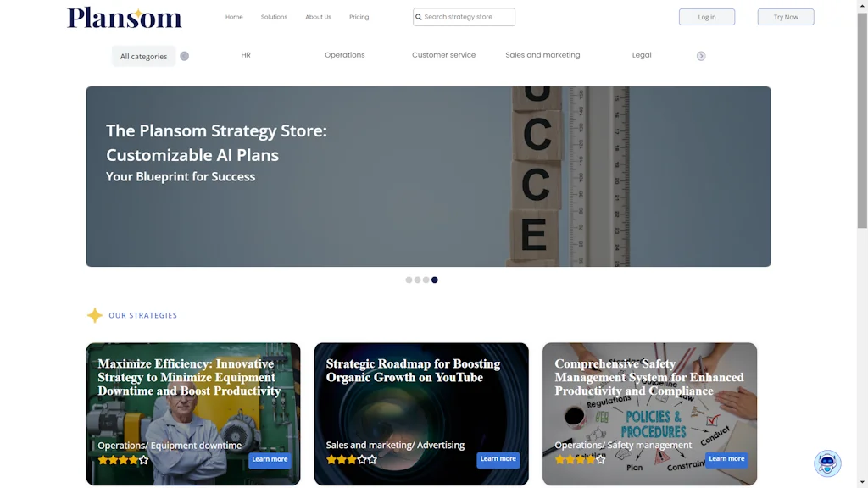
Task: Click star rating on YouTube Growth card
Action: click(x=352, y=459)
